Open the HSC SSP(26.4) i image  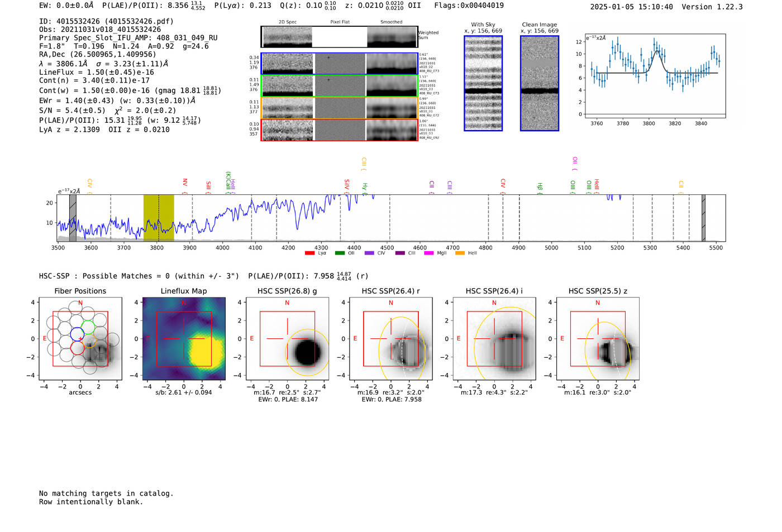coord(494,339)
